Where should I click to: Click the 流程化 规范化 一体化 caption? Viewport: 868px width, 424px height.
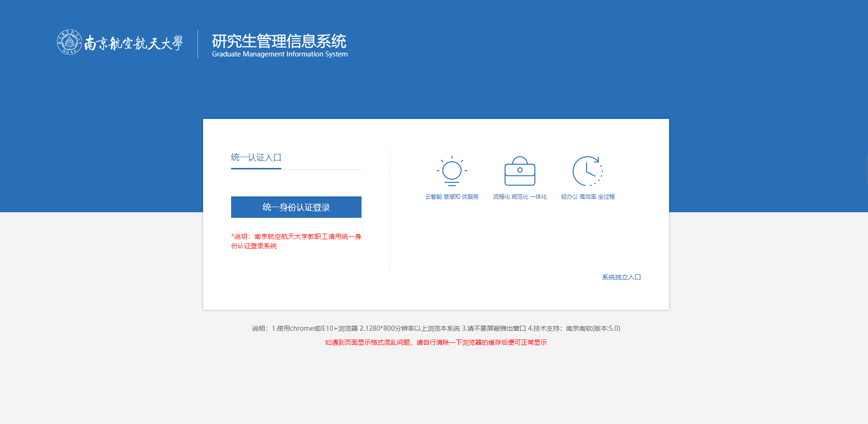tap(519, 197)
